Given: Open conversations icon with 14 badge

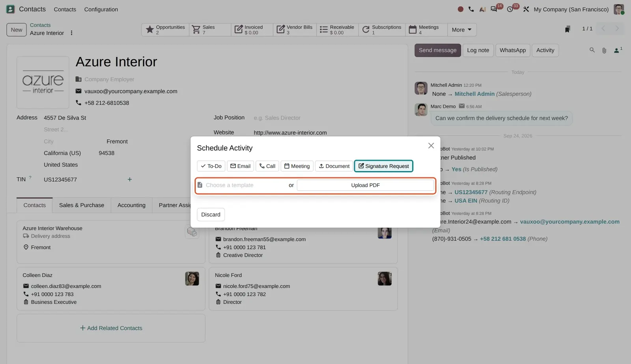Looking at the screenshot, I should pyautogui.click(x=494, y=9).
